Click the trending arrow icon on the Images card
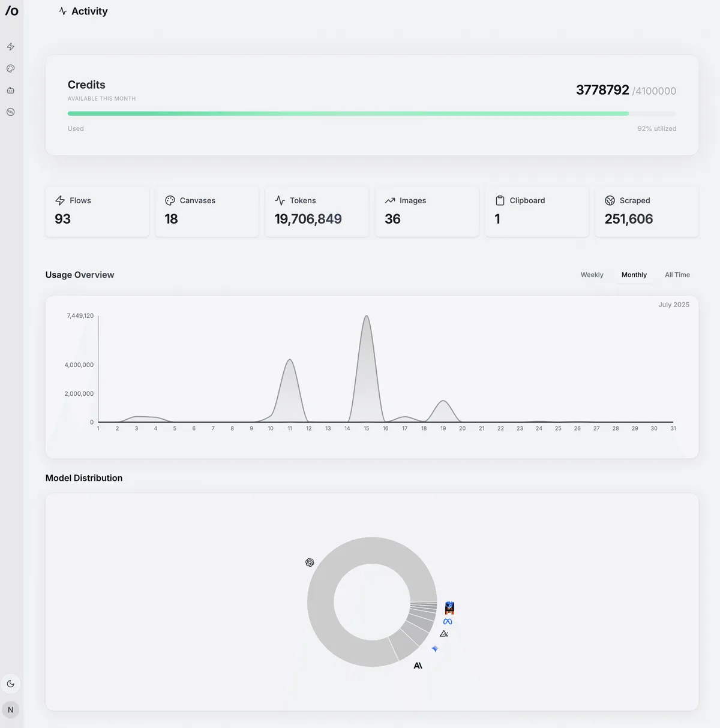The height and width of the screenshot is (728, 720). coord(390,200)
